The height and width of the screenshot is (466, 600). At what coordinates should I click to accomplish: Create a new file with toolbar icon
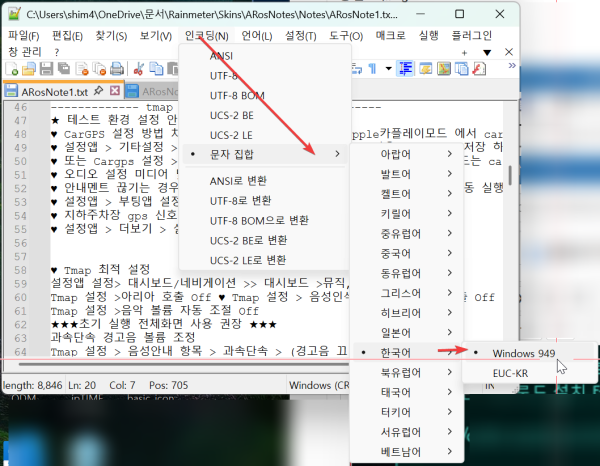[x=11, y=69]
